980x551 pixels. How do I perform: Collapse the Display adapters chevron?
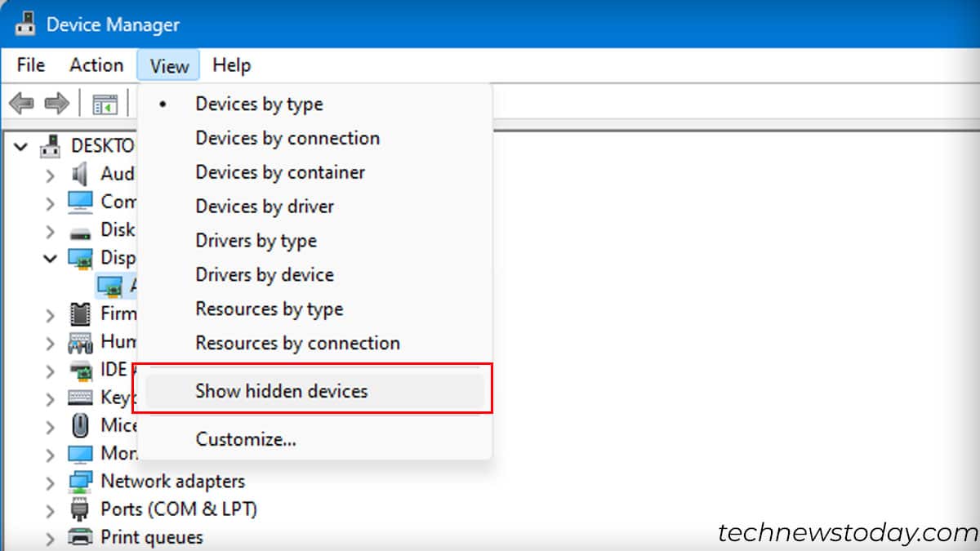click(x=51, y=258)
